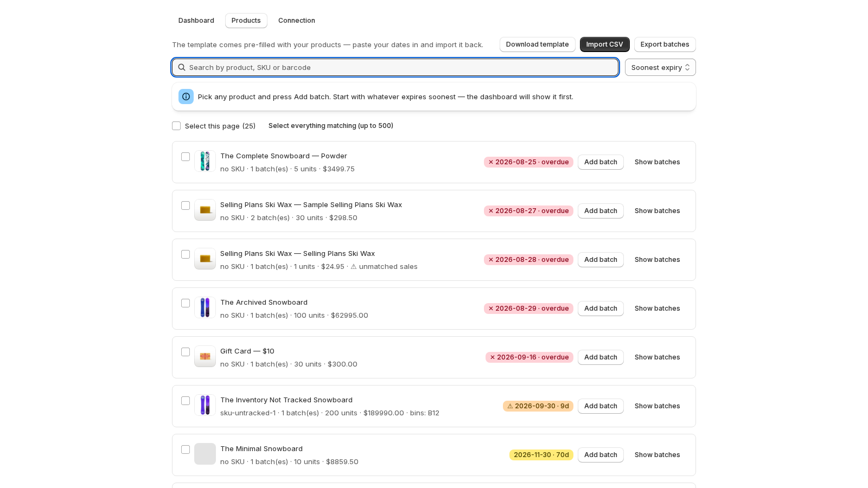868x488 pixels.
Task: Add batch to The Archived Snowboard
Action: pos(601,309)
